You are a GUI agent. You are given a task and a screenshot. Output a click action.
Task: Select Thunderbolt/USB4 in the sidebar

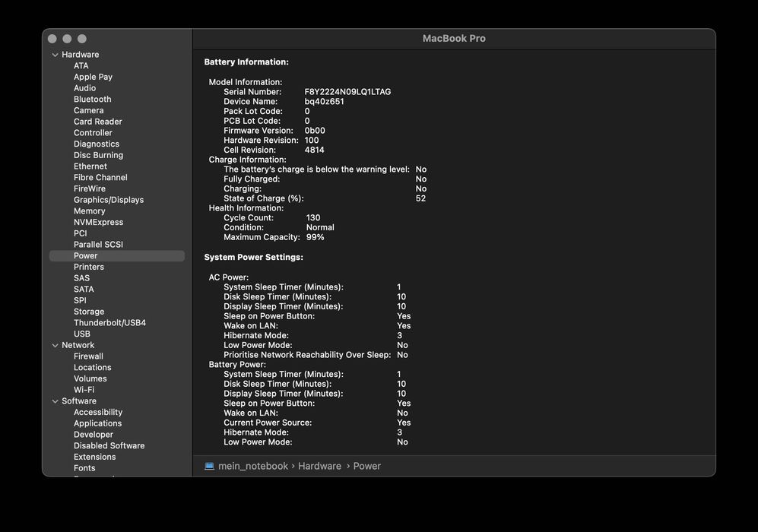109,323
